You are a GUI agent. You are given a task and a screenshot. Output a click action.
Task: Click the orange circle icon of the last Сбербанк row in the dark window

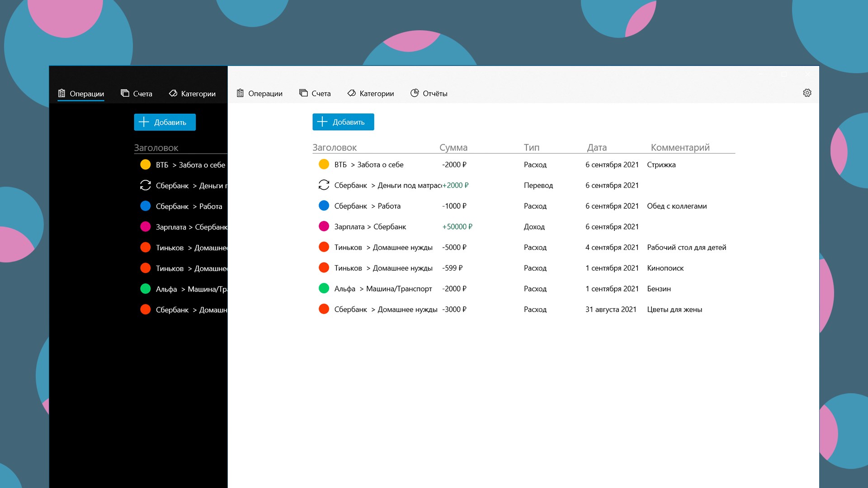coord(145,310)
